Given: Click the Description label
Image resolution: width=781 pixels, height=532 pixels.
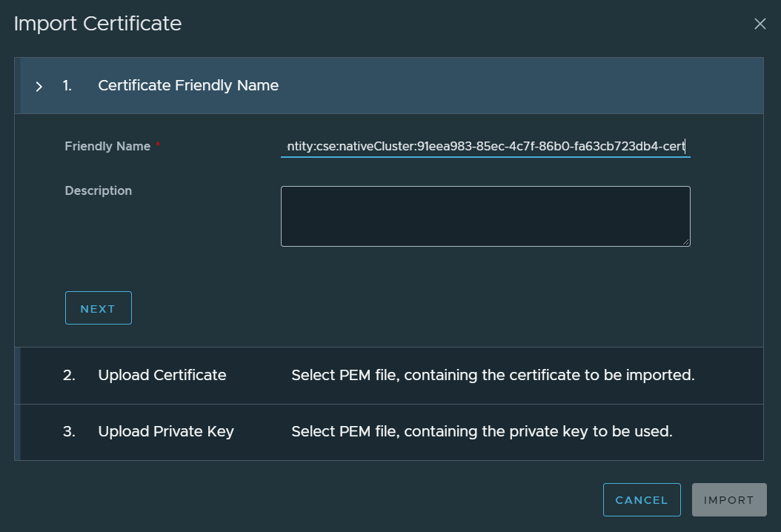Looking at the screenshot, I should point(99,190).
